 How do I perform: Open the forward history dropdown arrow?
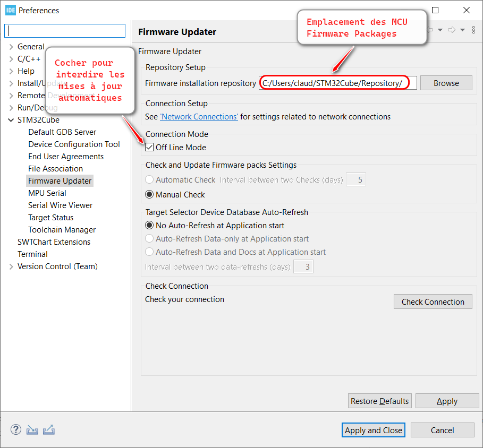(462, 30)
